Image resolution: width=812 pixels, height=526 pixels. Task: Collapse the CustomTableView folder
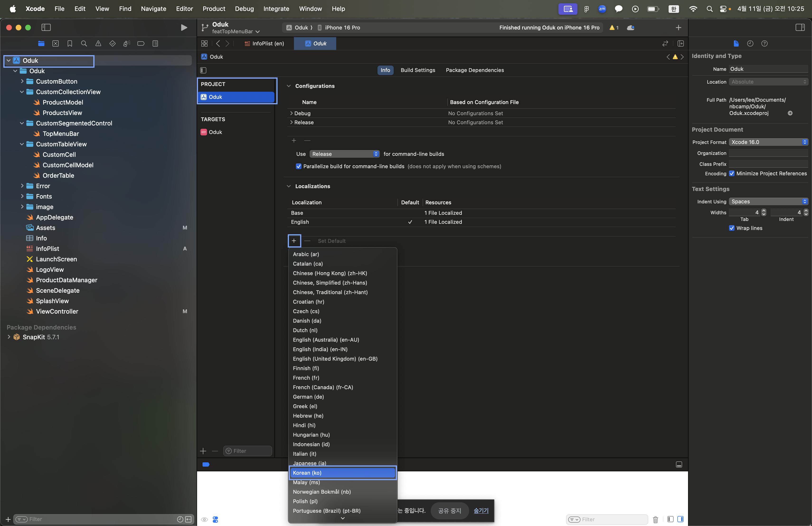22,144
